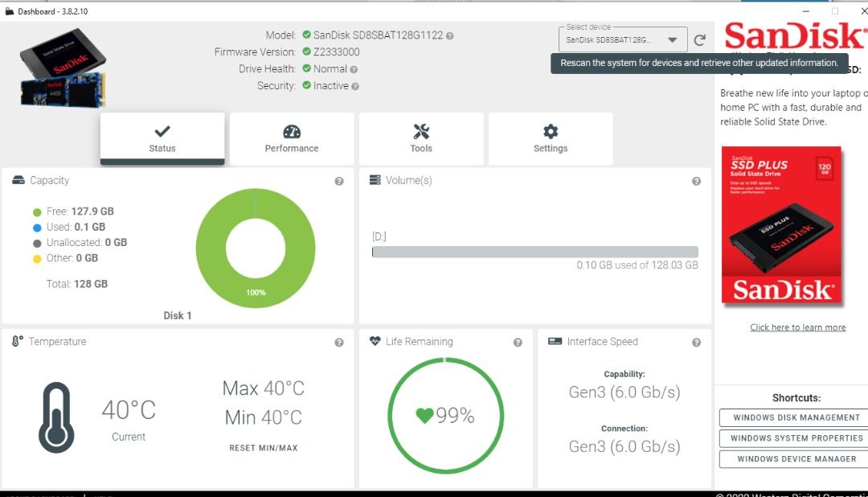Click help icon next to Model name
Viewport: 868px width, 497px height.
(449, 36)
